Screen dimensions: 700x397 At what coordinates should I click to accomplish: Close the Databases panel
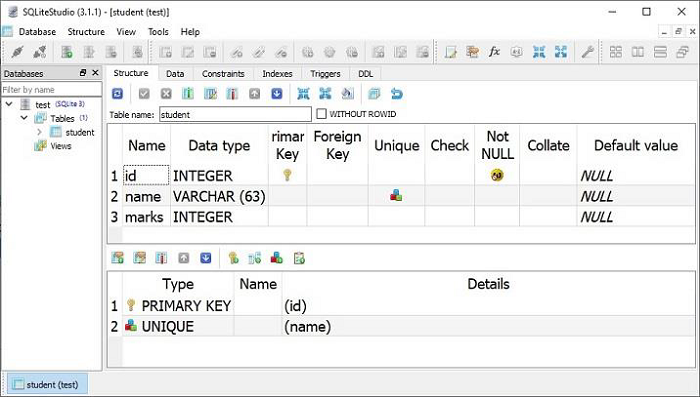pos(95,73)
